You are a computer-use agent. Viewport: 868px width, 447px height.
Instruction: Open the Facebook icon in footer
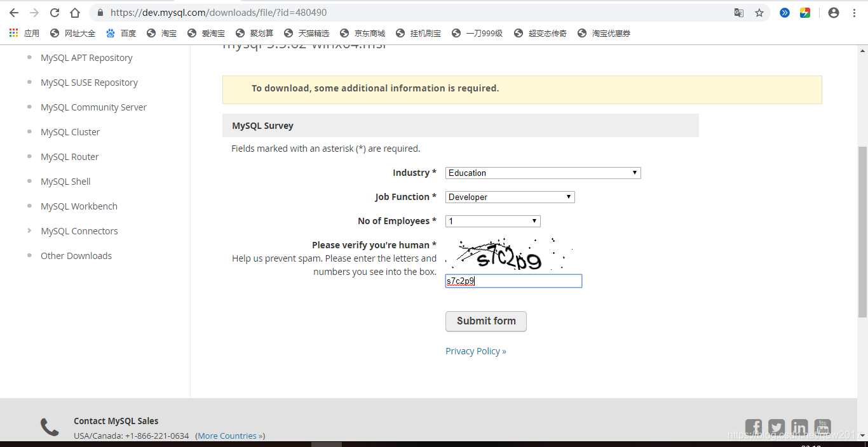point(754,428)
